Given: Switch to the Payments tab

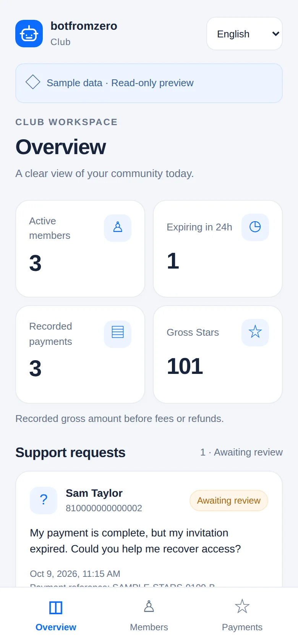Looking at the screenshot, I should 242,615.
